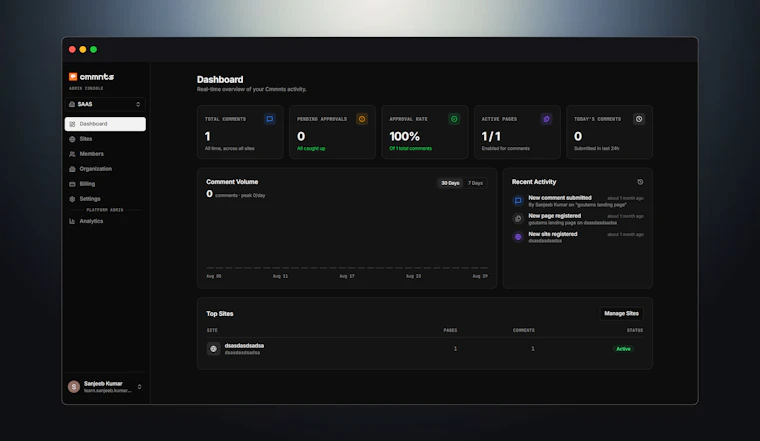Click the Organization building icon
Viewport: 760px width, 441px height.
pos(72,169)
